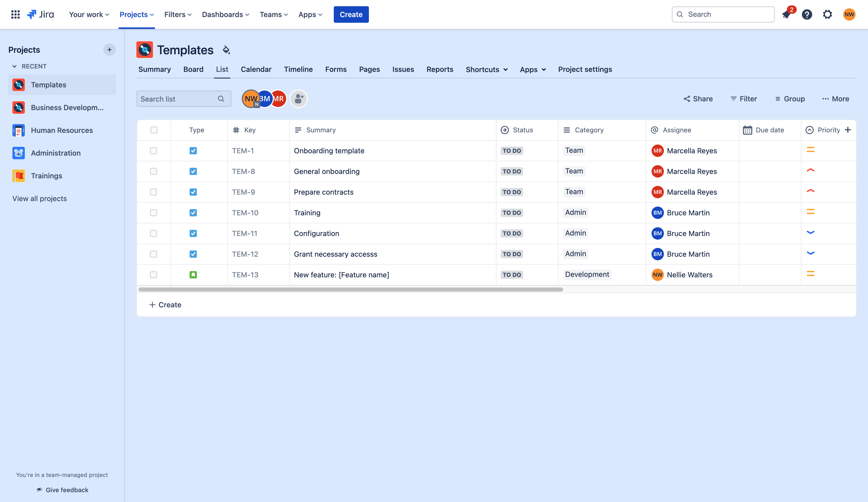Click the TO DO status of TEM-13
The height and width of the screenshot is (502, 868).
(512, 275)
